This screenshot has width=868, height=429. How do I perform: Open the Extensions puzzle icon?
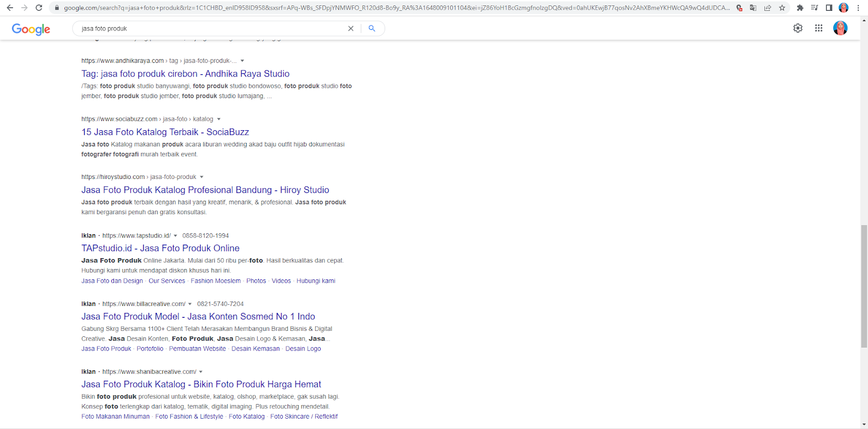tap(800, 8)
